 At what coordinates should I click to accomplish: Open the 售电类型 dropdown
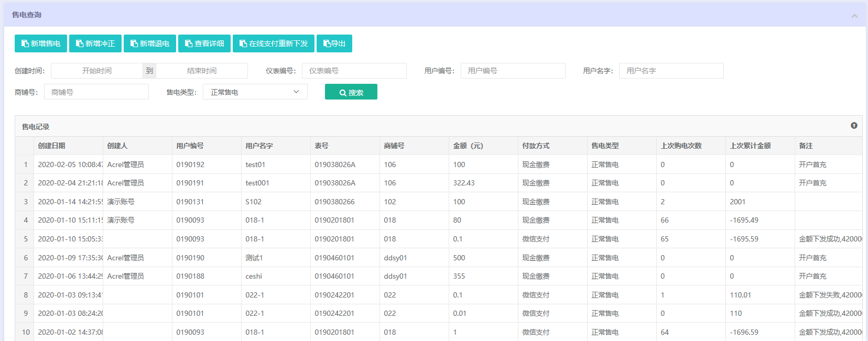255,92
